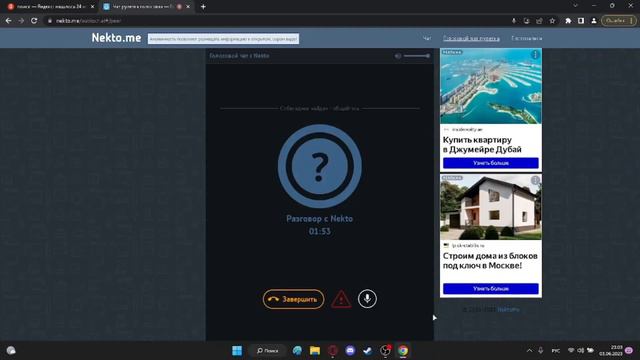Open File Explorer from the taskbar
The image size is (640, 360).
[x=315, y=351]
